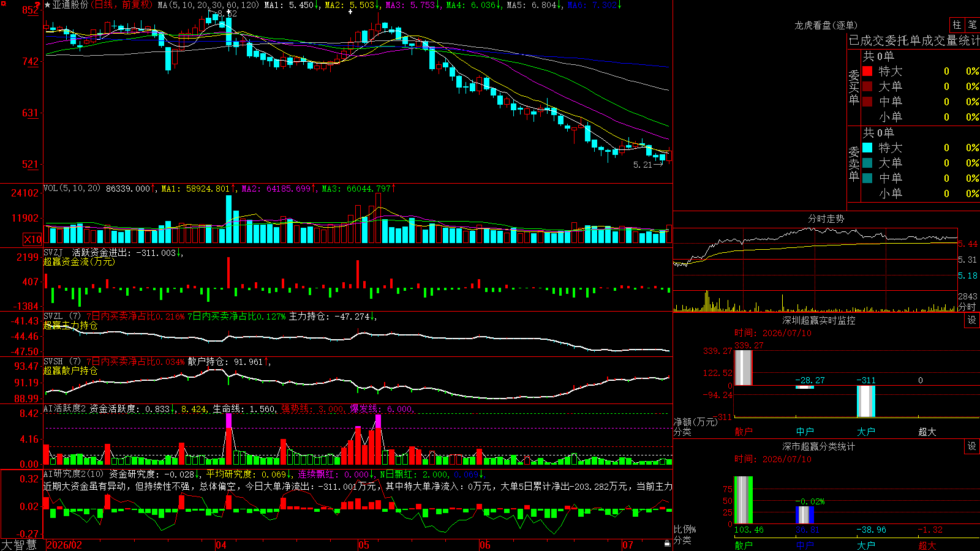980x551 pixels.
Task: Click the lock icon on the time axis
Action: pos(667,544)
